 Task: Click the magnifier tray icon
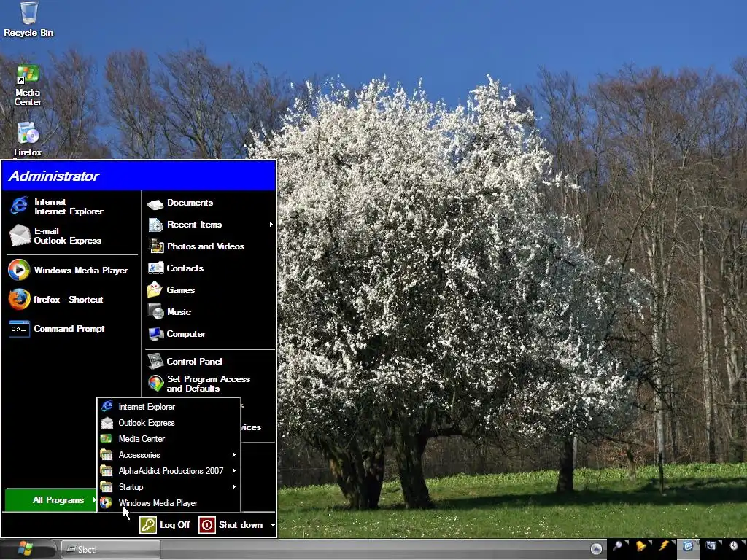618,546
